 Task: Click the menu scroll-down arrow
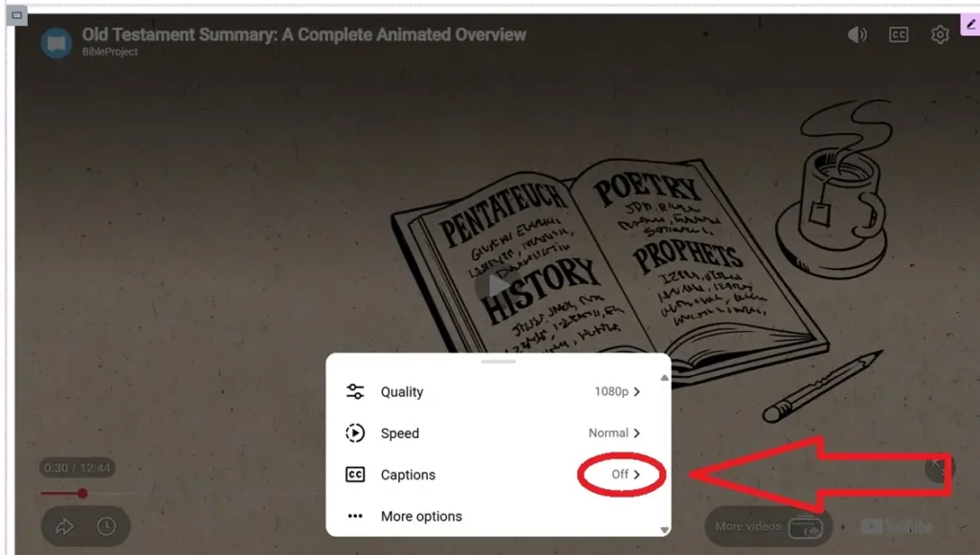pyautogui.click(x=664, y=530)
